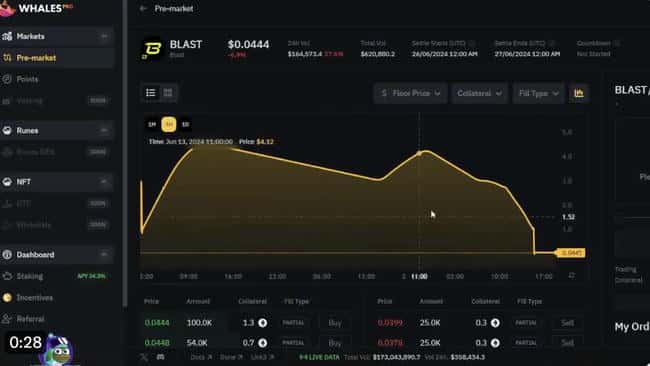Select the 1M chart interval
The height and width of the screenshot is (366, 650).
click(x=152, y=124)
